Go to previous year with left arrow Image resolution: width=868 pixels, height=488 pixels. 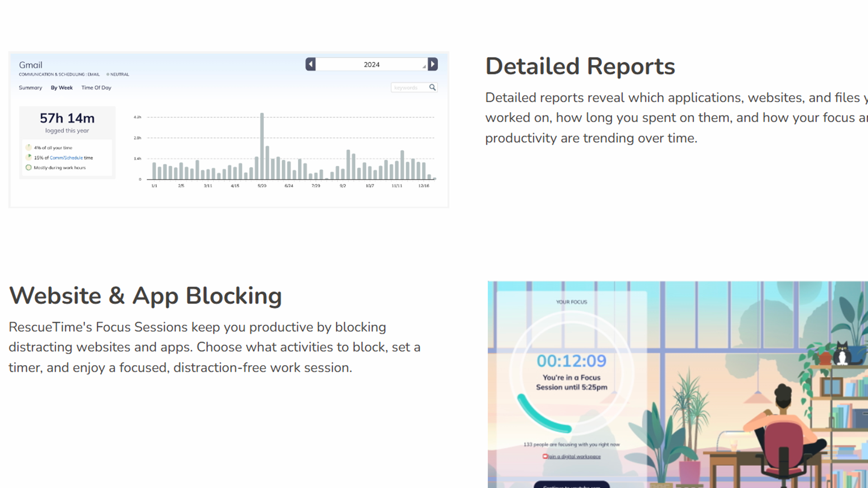[311, 64]
